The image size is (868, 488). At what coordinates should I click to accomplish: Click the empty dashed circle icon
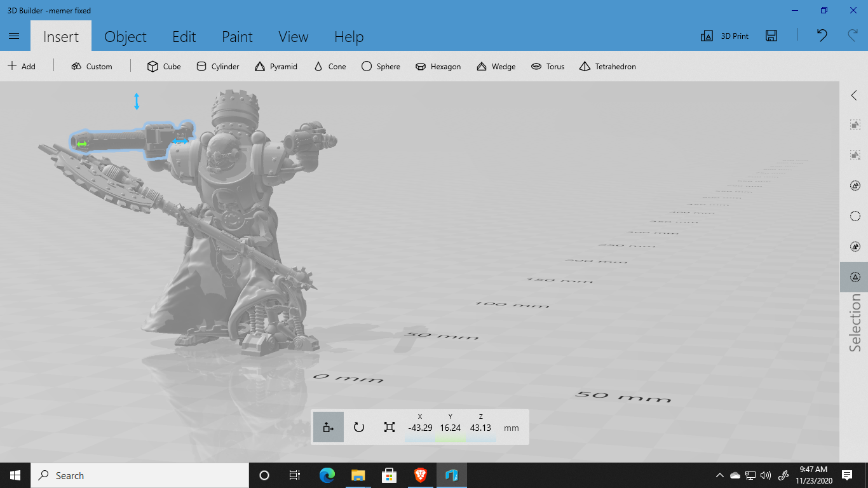click(855, 216)
